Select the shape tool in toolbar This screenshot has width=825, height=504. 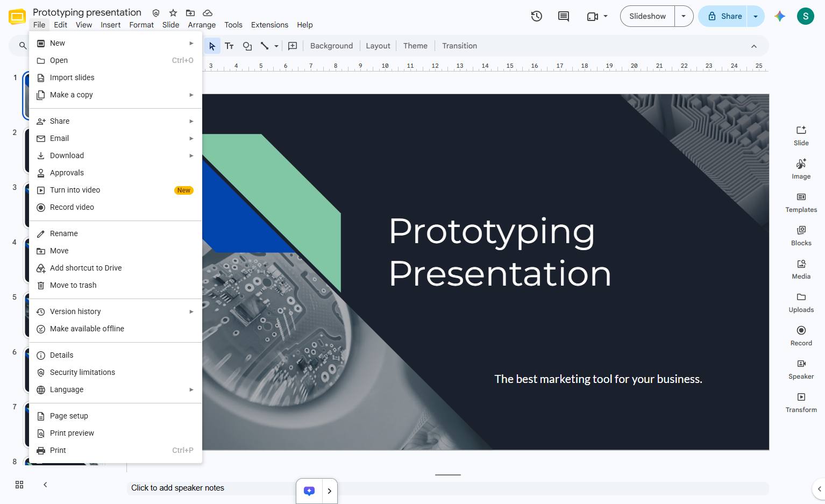click(x=247, y=46)
